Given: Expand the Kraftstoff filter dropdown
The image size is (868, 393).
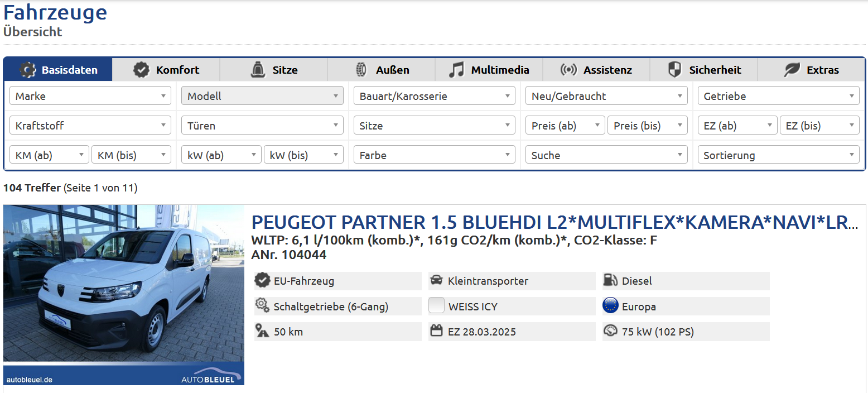Looking at the screenshot, I should point(90,126).
